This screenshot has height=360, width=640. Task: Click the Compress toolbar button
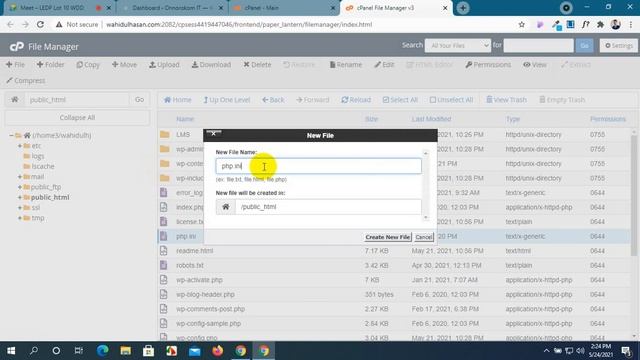(x=26, y=80)
